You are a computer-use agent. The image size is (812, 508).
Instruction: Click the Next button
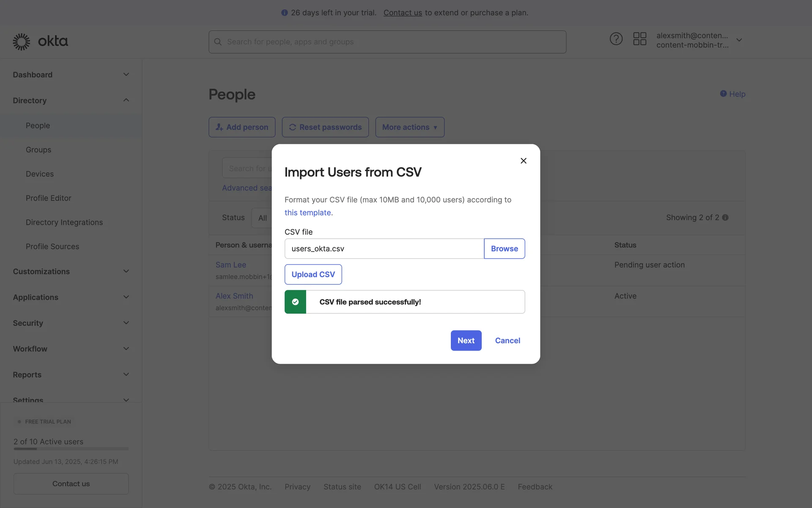point(466,340)
